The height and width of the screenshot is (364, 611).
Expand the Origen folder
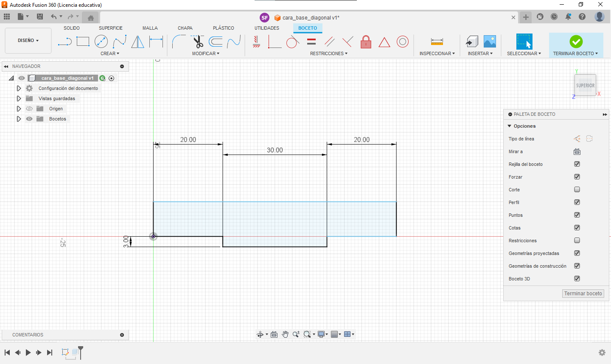pos(19,109)
